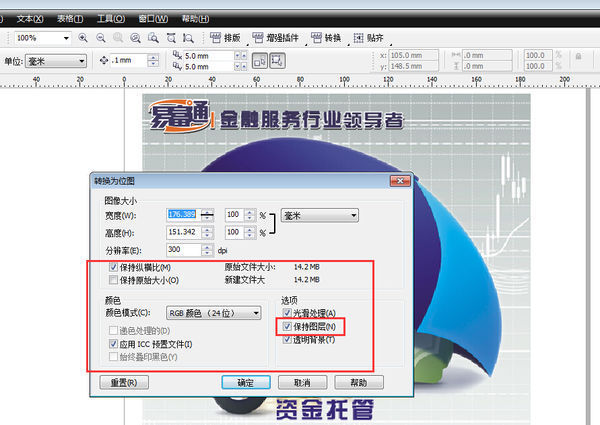
Task: Click the 分辨率 dpi stepper arrows
Action: (207, 250)
